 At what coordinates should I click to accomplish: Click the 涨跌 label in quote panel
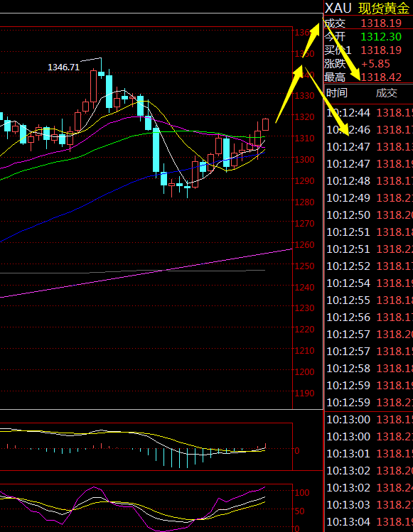pos(335,63)
